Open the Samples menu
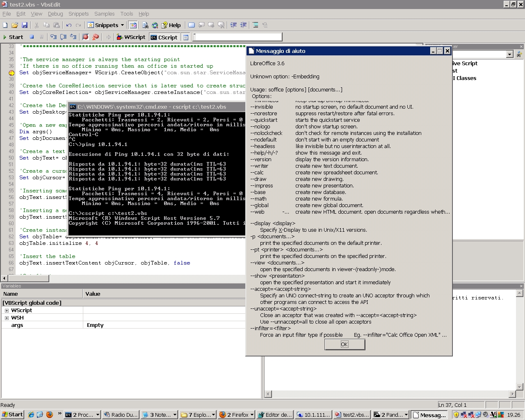Screen dimensions: 525x420 [104, 14]
